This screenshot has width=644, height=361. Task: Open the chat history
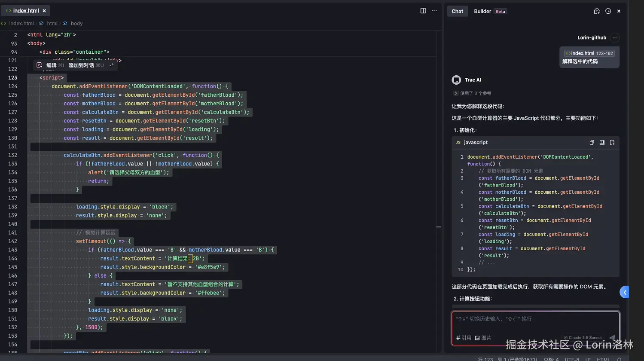[608, 11]
